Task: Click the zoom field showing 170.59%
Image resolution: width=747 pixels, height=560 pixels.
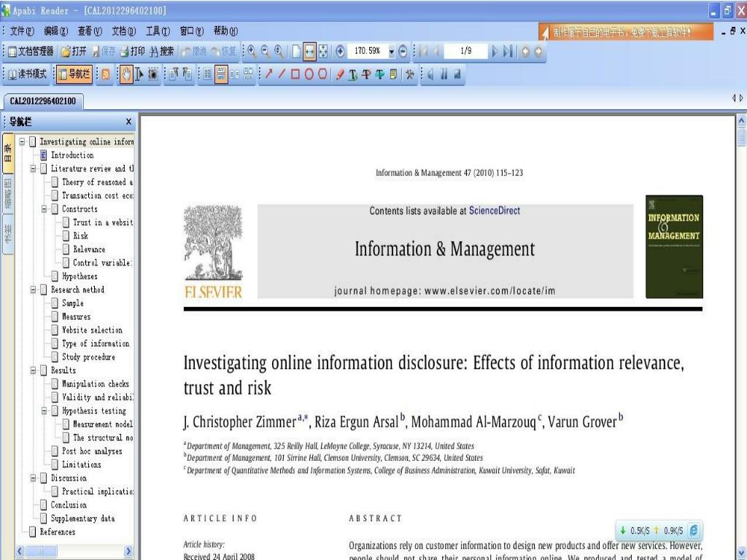Action: point(368,51)
